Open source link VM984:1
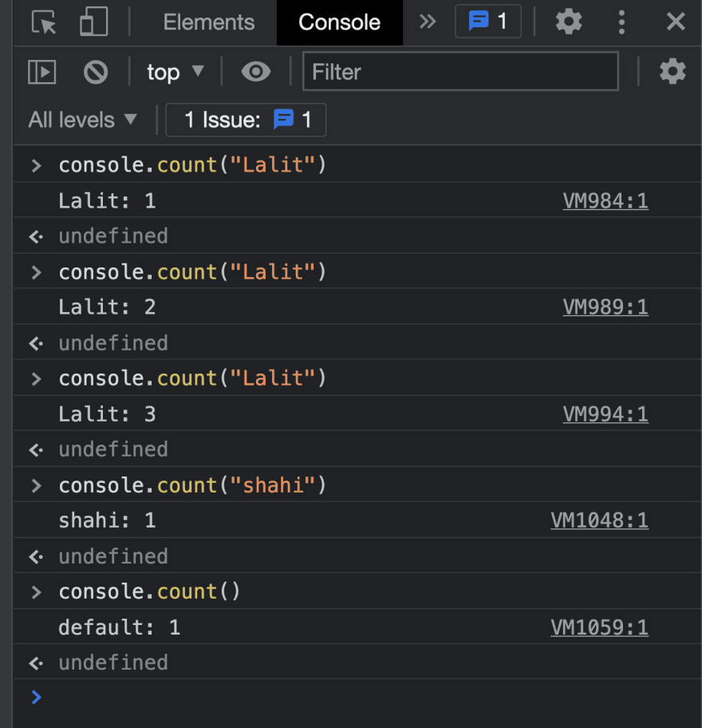Screen dimensions: 702x728 605,201
